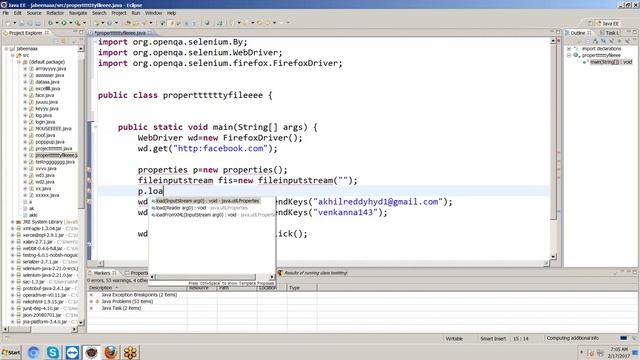Select login.java in Project Explorer
The height and width of the screenshot is (360, 640).
click(x=45, y=122)
